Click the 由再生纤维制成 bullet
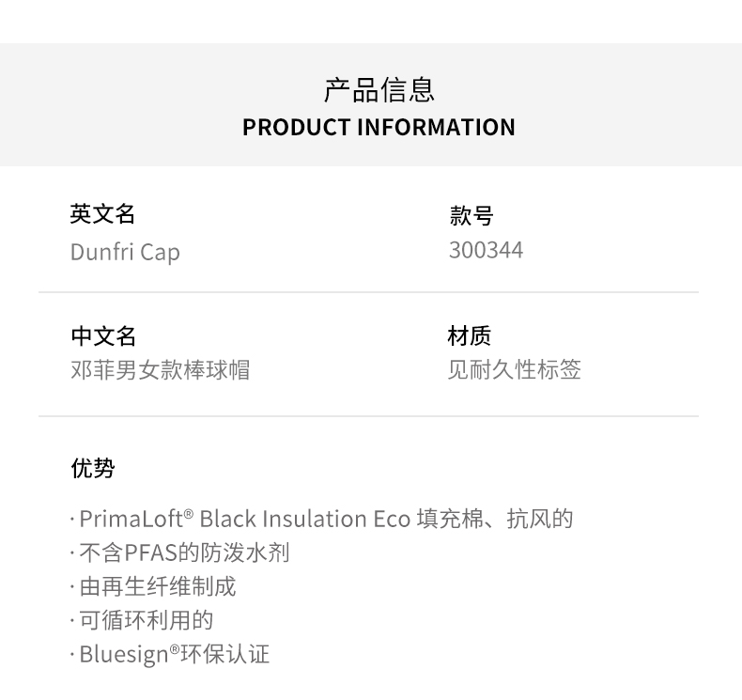 (158, 586)
